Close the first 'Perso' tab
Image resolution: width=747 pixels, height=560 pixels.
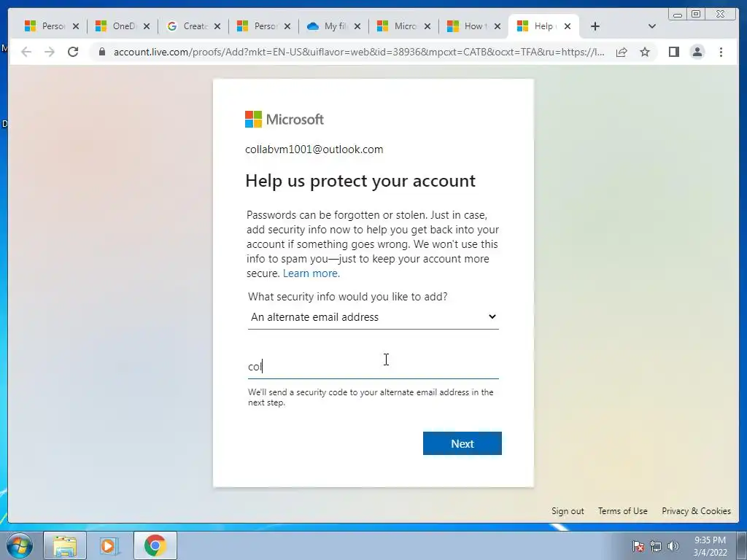pyautogui.click(x=76, y=26)
